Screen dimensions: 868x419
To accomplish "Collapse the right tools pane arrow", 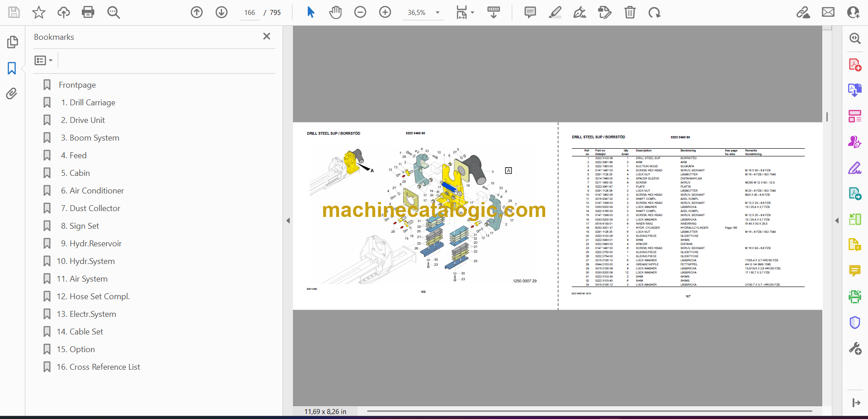I will click(x=837, y=221).
